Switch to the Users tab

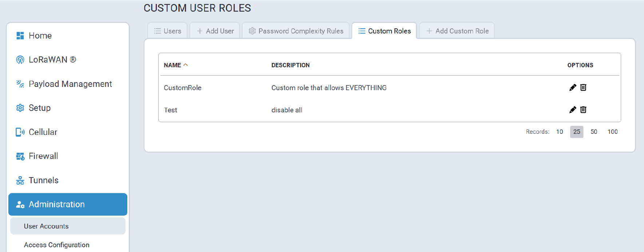coord(168,31)
